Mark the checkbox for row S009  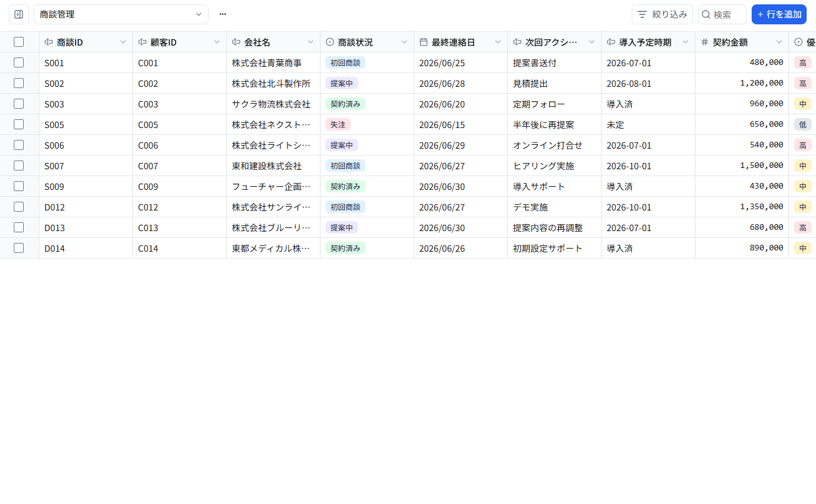pyautogui.click(x=19, y=186)
